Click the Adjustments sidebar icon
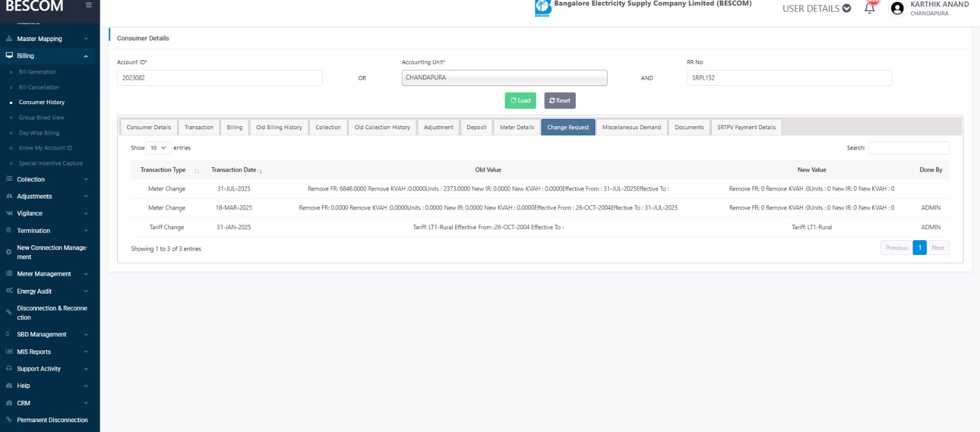 point(9,197)
